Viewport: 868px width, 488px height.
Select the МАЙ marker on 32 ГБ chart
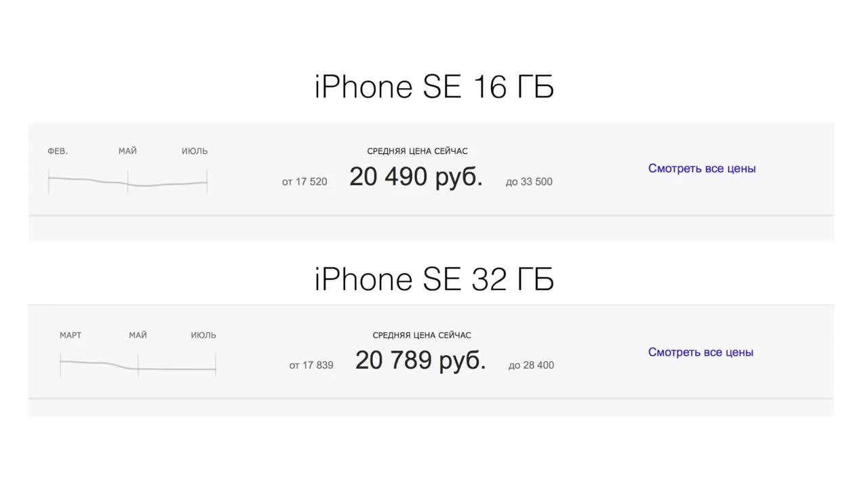pos(138,335)
